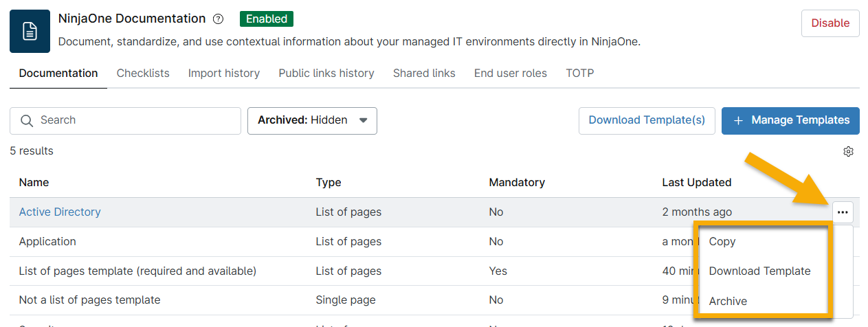Screen dimensions: 868x327
Task: Open the table settings gear icon
Action: pyautogui.click(x=848, y=151)
